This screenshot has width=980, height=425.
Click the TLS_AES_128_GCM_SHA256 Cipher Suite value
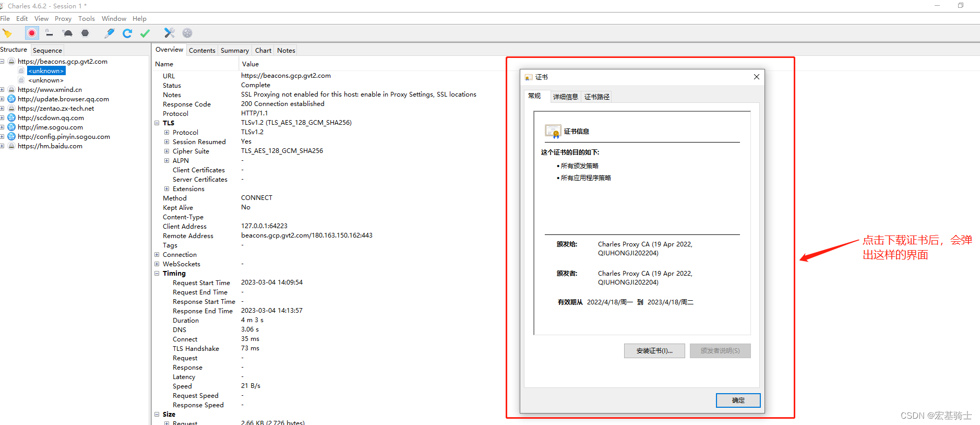tap(282, 151)
